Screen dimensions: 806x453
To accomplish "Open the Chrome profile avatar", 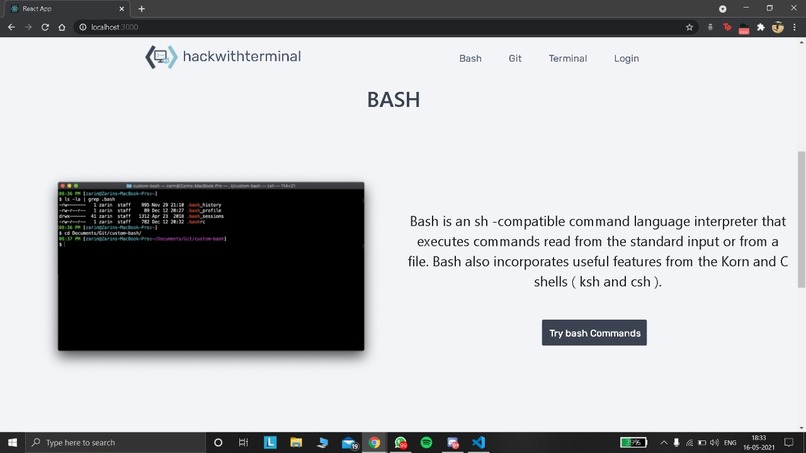I will tap(778, 27).
